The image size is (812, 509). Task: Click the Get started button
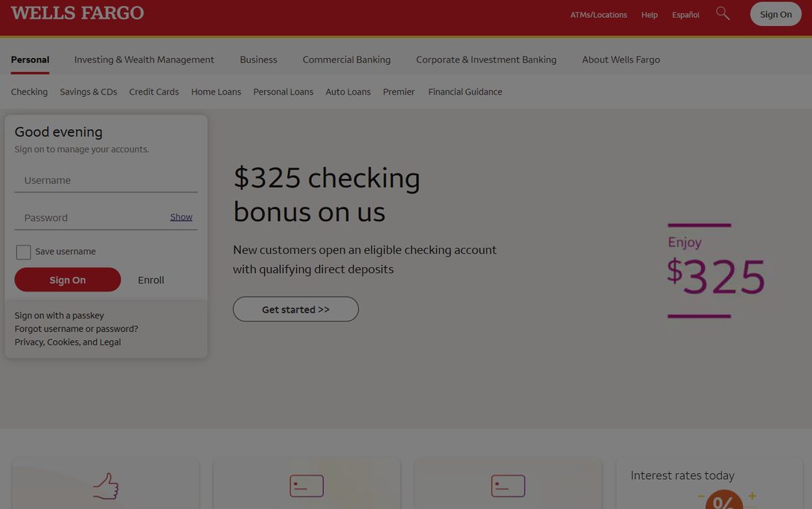[x=295, y=309]
